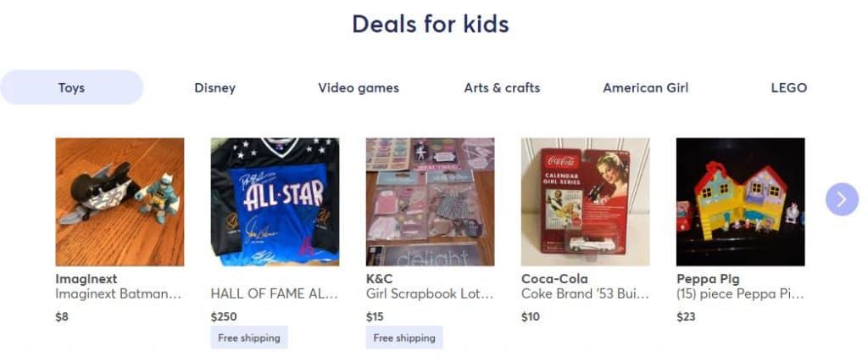Select the Toys category tab
868x363 pixels.
pos(71,87)
